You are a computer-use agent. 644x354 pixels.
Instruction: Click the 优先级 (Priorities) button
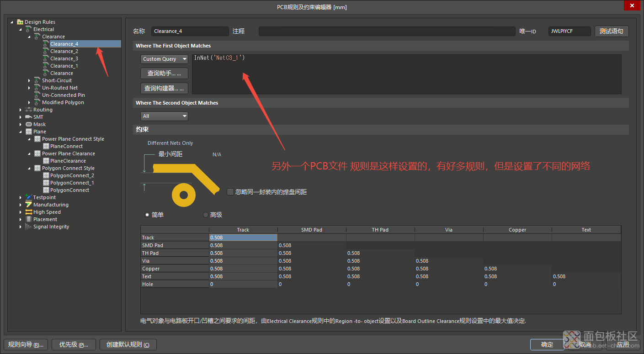[74, 344]
